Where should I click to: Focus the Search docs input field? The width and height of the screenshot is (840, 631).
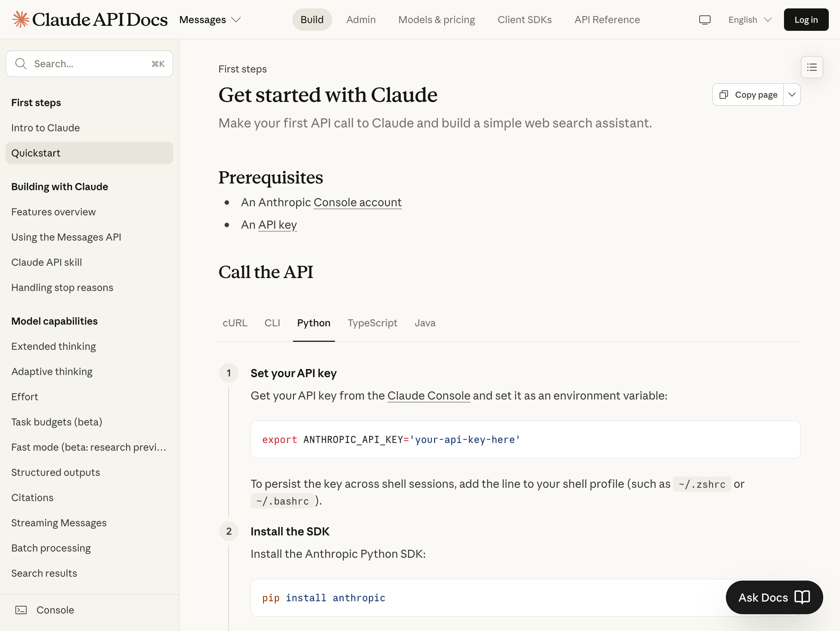coord(91,64)
